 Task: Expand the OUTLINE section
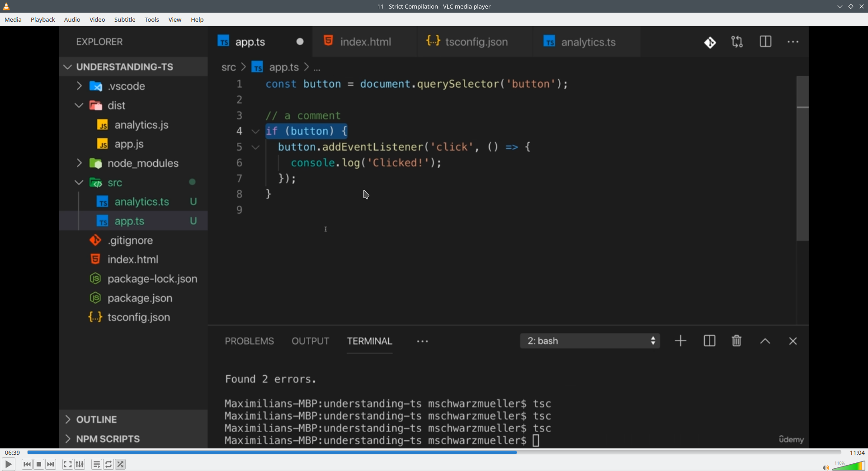[133, 419]
